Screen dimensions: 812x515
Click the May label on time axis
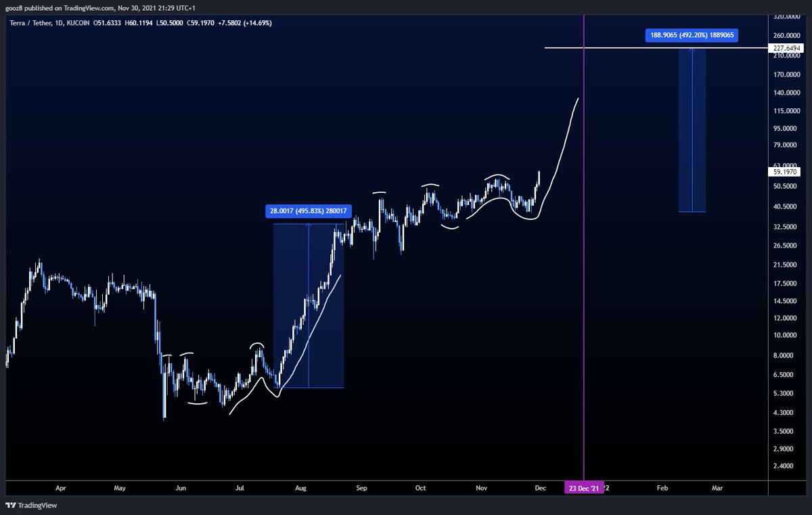click(120, 487)
